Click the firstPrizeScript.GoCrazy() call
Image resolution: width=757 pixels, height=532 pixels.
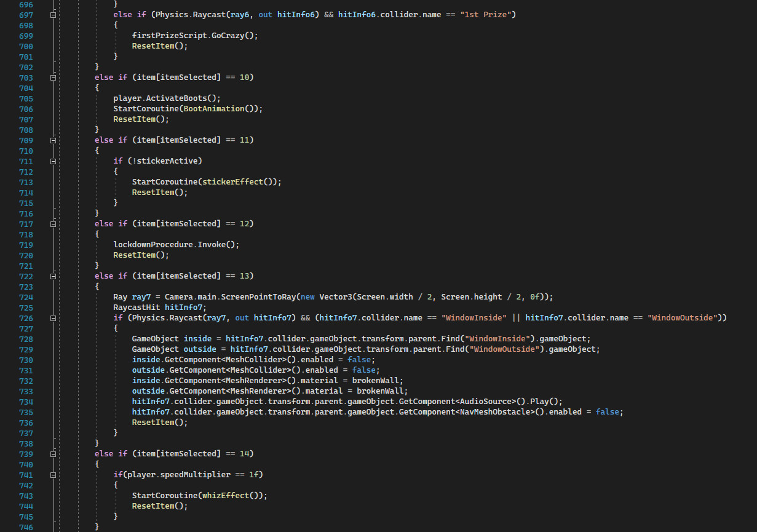click(x=195, y=36)
